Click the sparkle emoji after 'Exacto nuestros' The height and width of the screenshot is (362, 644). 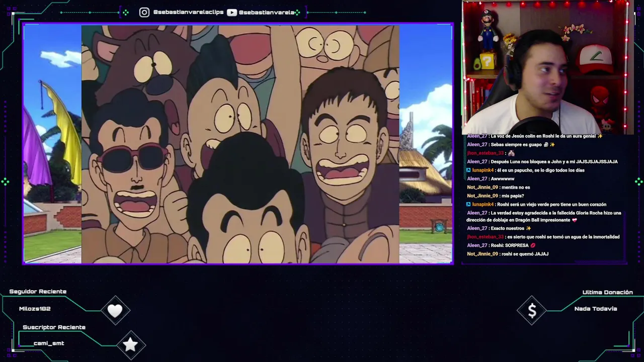528,228
